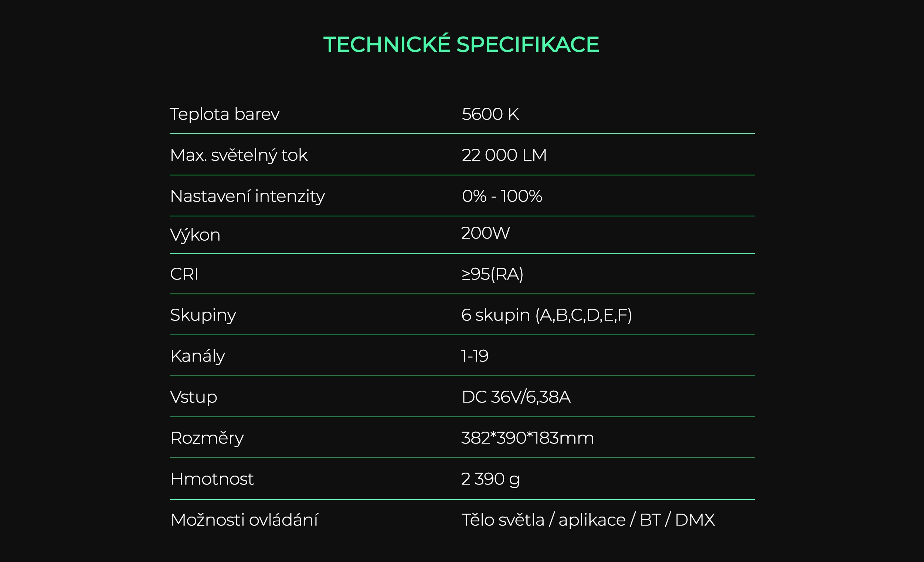Select the CRI row label
This screenshot has height=562, width=924.
(x=184, y=274)
